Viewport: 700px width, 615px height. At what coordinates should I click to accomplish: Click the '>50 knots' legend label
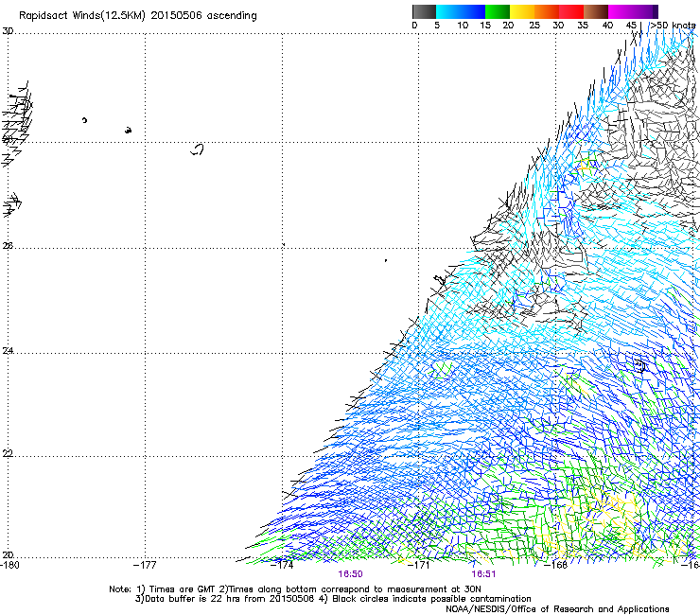(673, 26)
